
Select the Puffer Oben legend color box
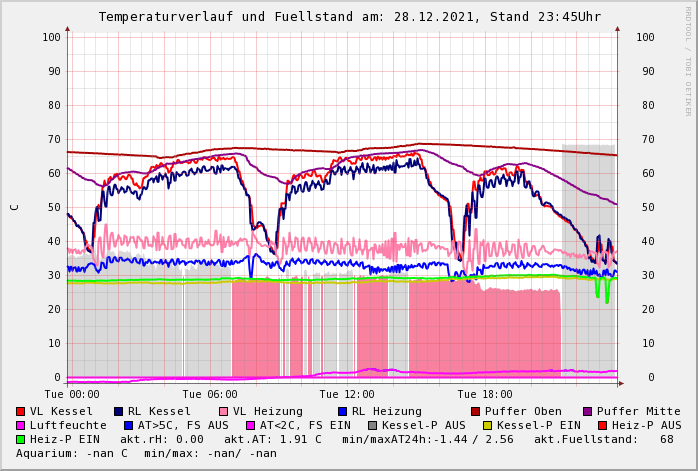pos(476,411)
